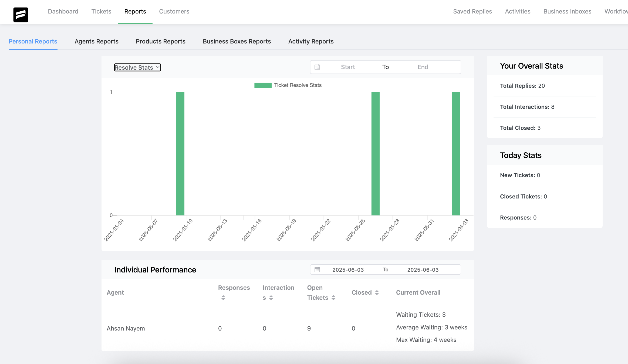Open Saved Replies
The image size is (628, 364).
click(x=472, y=11)
